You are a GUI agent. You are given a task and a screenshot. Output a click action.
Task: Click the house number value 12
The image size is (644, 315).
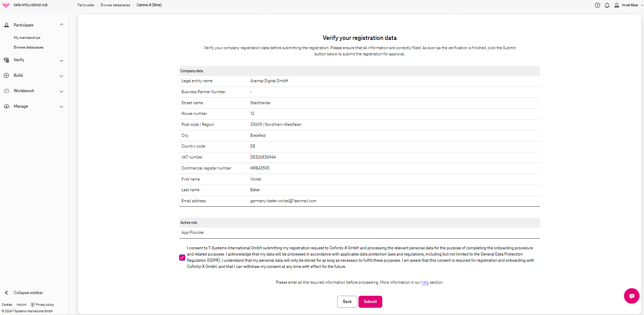click(252, 113)
